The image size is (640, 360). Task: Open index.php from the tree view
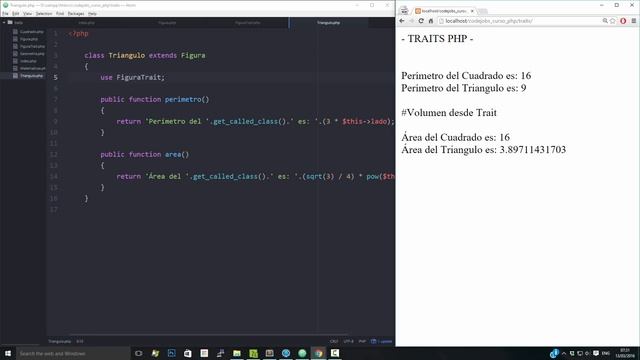click(x=28, y=61)
